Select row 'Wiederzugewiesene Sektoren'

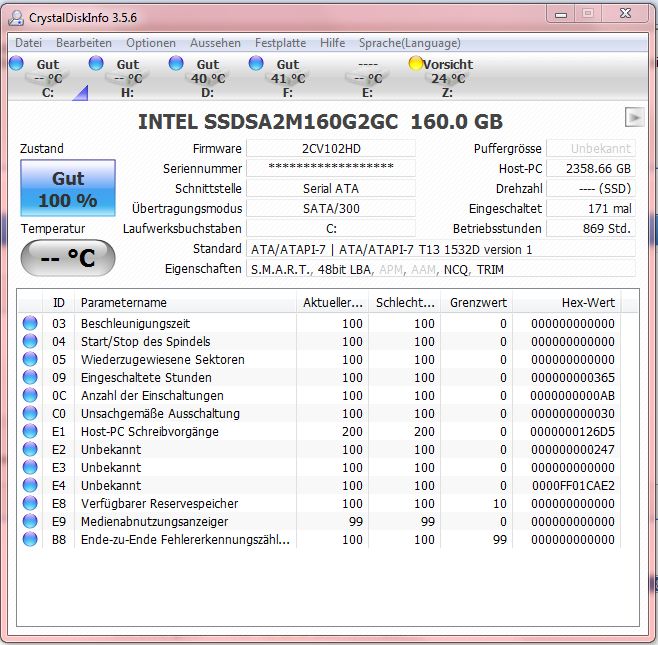(319, 359)
